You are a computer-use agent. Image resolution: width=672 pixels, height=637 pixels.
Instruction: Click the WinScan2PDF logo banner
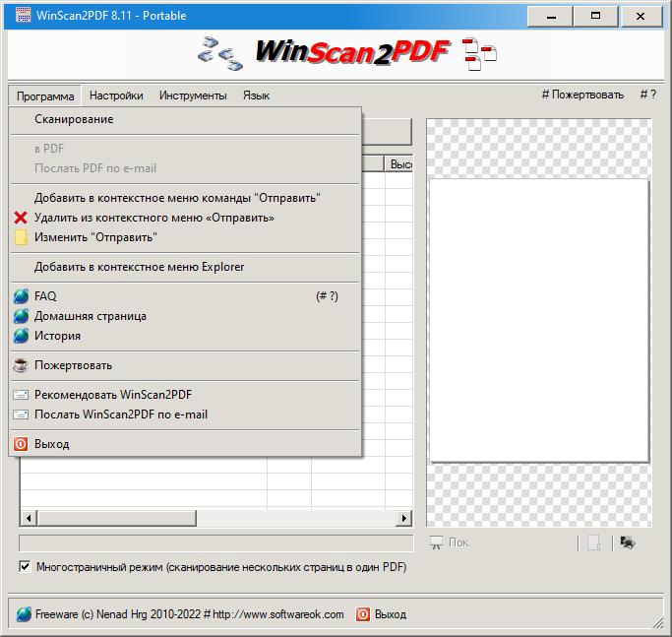[x=352, y=52]
